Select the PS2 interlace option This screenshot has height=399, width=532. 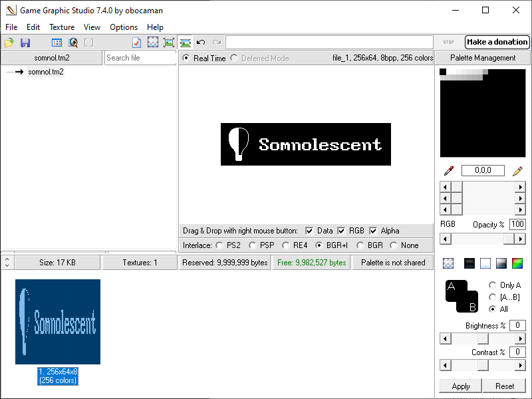point(220,245)
